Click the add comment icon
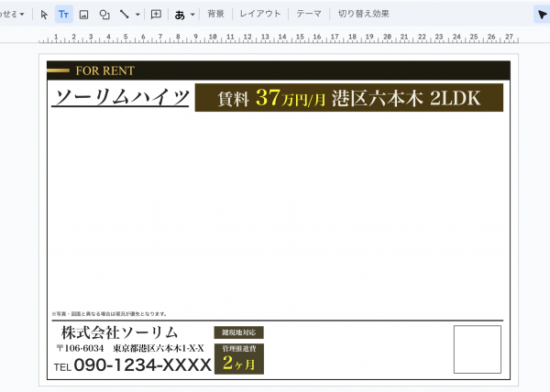550x392 pixels. (x=156, y=15)
